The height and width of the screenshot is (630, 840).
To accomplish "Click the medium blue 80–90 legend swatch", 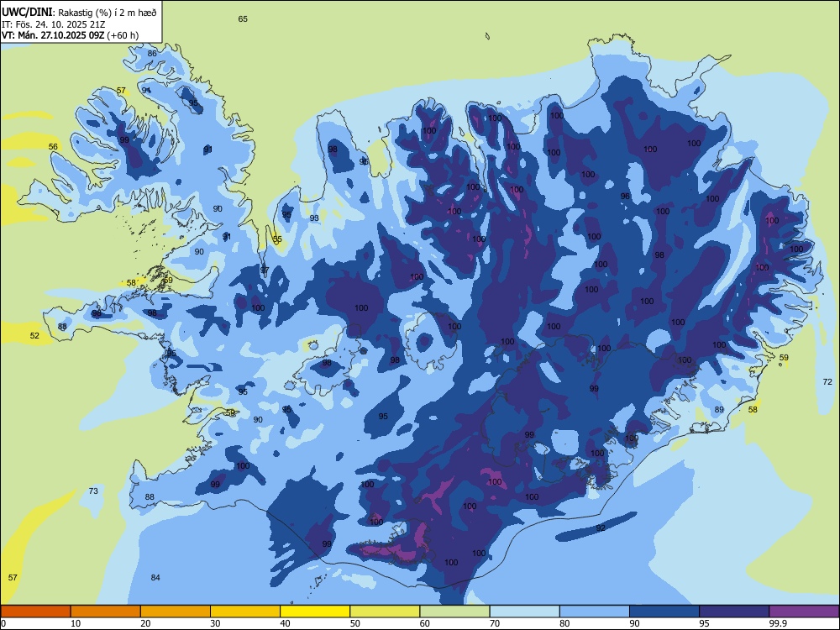I will (595, 612).
